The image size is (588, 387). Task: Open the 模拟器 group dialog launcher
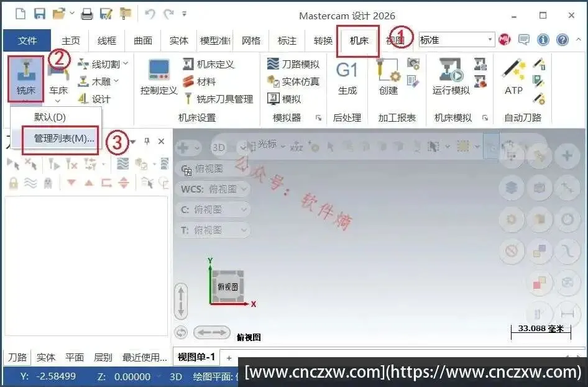point(318,118)
